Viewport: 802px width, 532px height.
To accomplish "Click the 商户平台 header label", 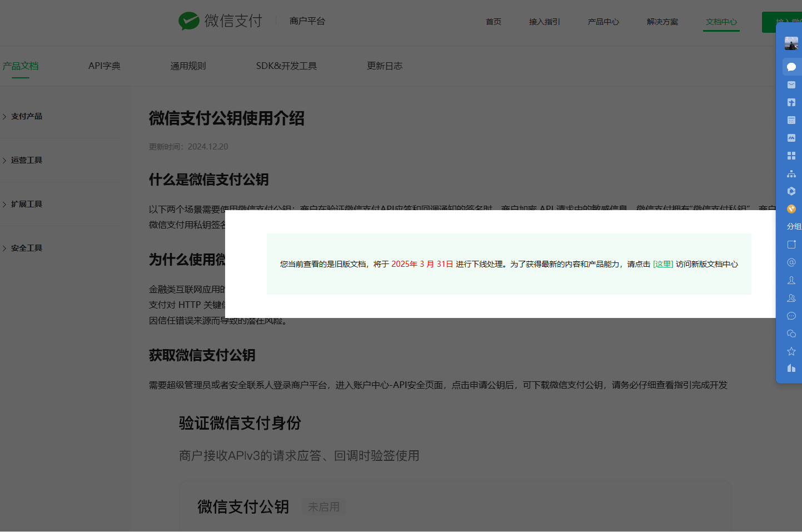I will [307, 21].
